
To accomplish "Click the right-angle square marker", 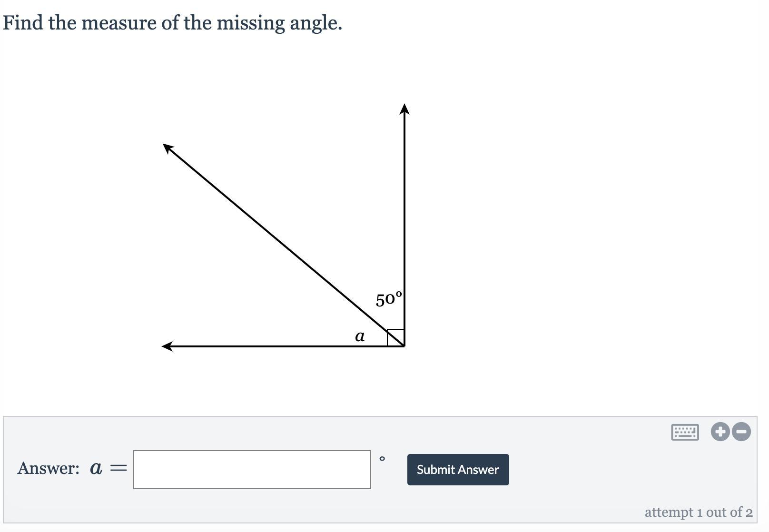I will (x=395, y=337).
